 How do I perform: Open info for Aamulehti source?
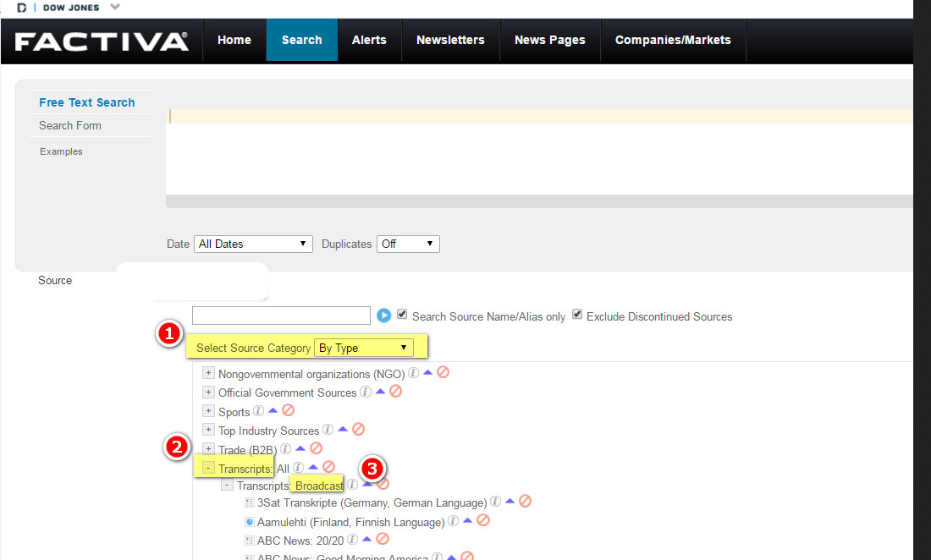453,521
